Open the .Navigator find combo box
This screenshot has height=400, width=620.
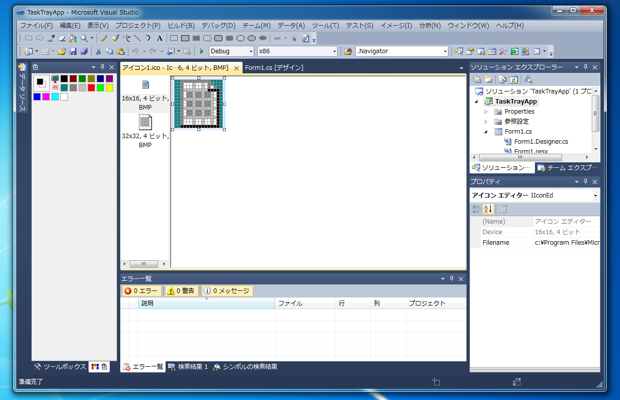445,51
